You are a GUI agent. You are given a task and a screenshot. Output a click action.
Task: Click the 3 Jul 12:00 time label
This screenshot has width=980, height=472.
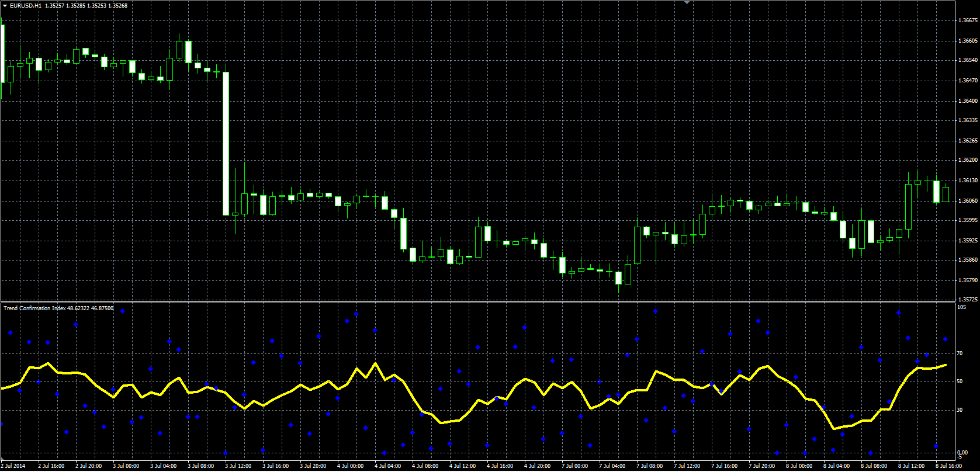(x=238, y=466)
